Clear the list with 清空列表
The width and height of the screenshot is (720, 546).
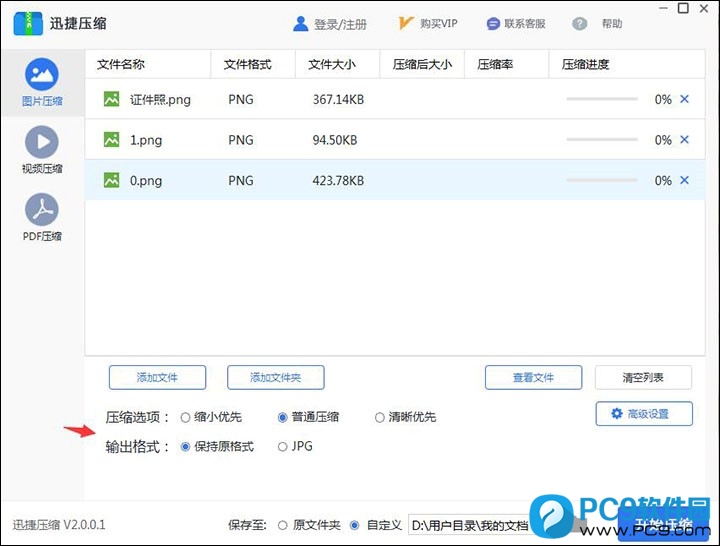click(x=643, y=377)
